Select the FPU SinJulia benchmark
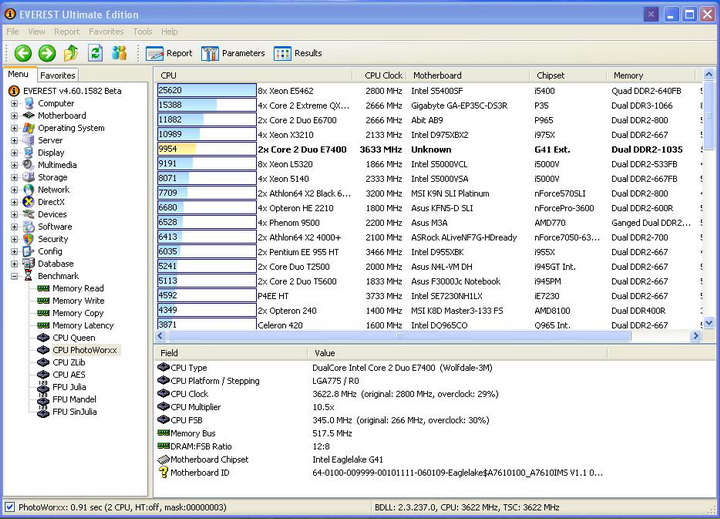The height and width of the screenshot is (519, 720). [74, 412]
